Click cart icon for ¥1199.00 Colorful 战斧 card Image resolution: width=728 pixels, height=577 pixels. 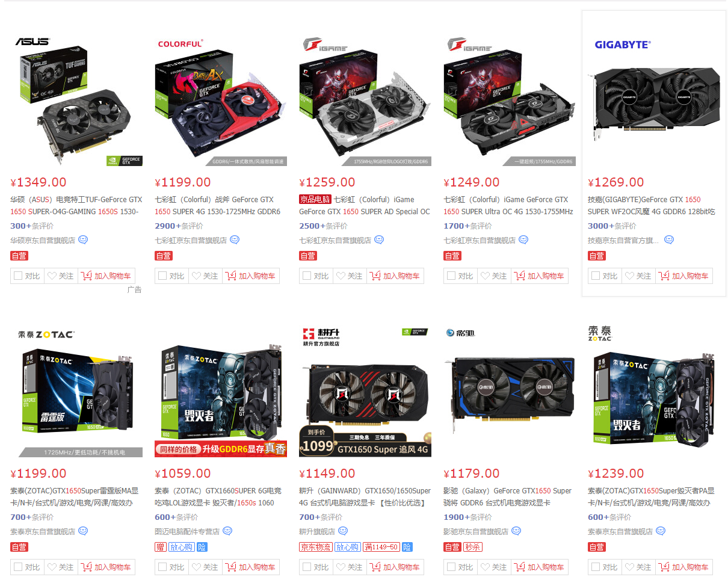230,276
